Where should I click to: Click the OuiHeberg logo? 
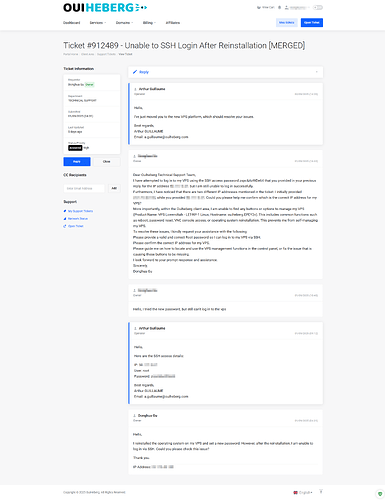[105, 7]
